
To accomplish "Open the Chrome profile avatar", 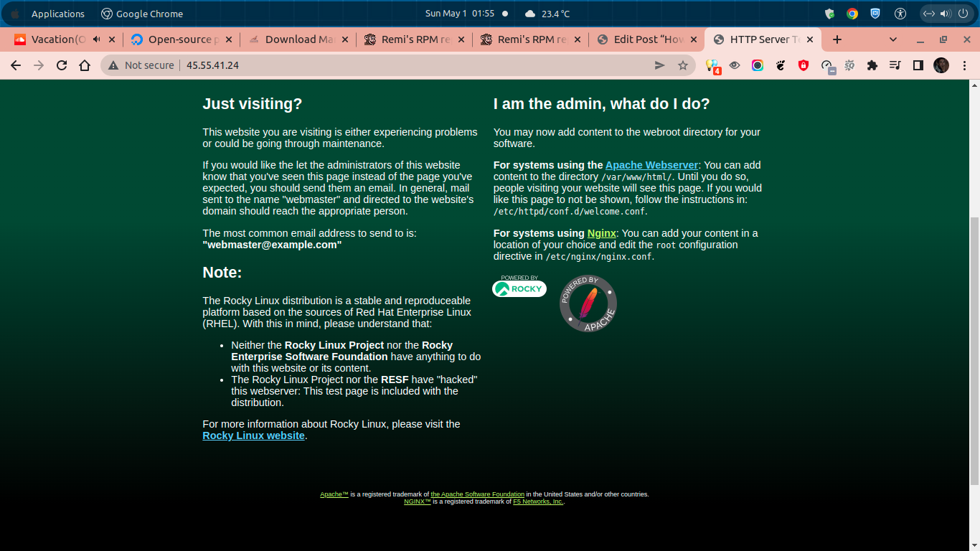I will point(941,65).
